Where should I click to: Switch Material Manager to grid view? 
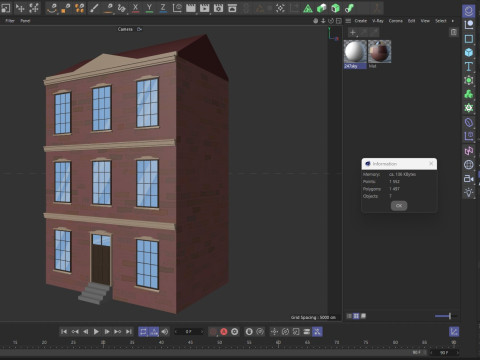tap(356, 316)
